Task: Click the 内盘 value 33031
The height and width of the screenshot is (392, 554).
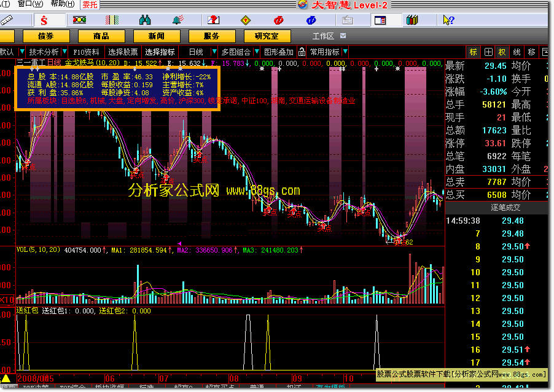Action: [494, 169]
